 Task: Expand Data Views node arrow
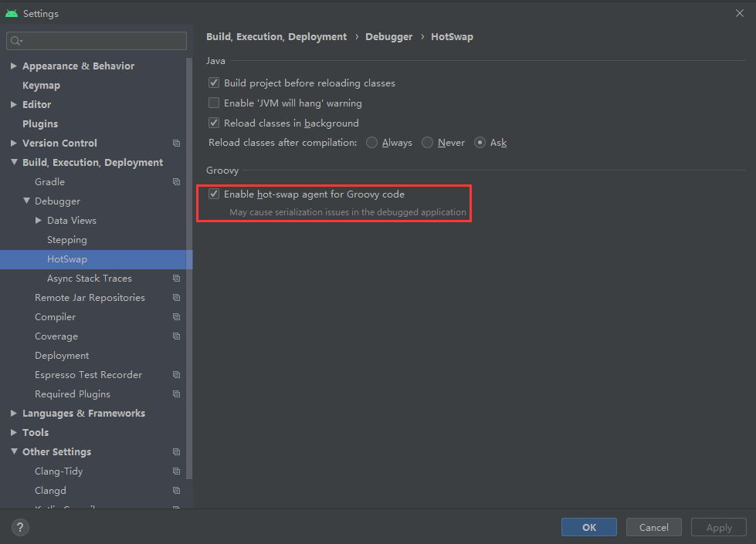pyautogui.click(x=39, y=220)
